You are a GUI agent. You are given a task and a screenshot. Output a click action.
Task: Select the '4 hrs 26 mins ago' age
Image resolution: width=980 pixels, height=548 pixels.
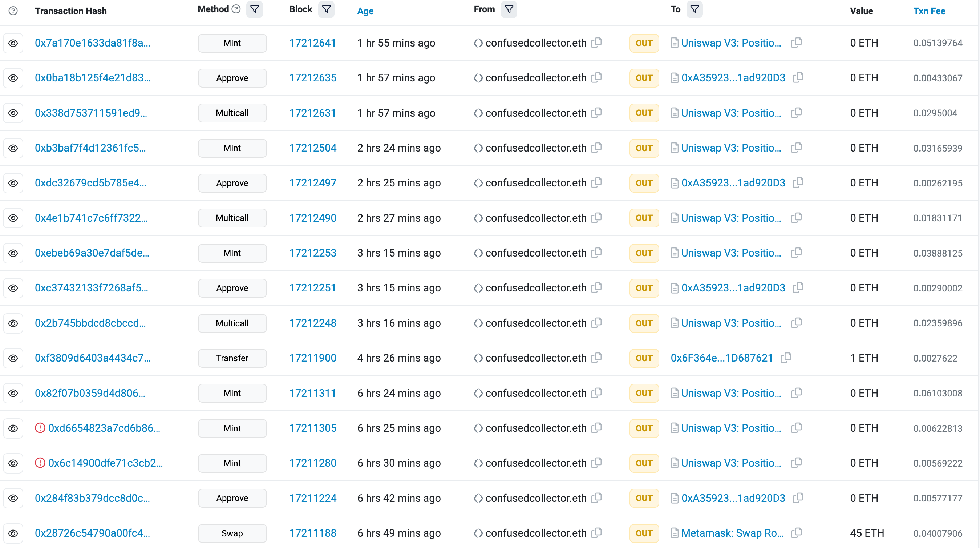point(399,358)
